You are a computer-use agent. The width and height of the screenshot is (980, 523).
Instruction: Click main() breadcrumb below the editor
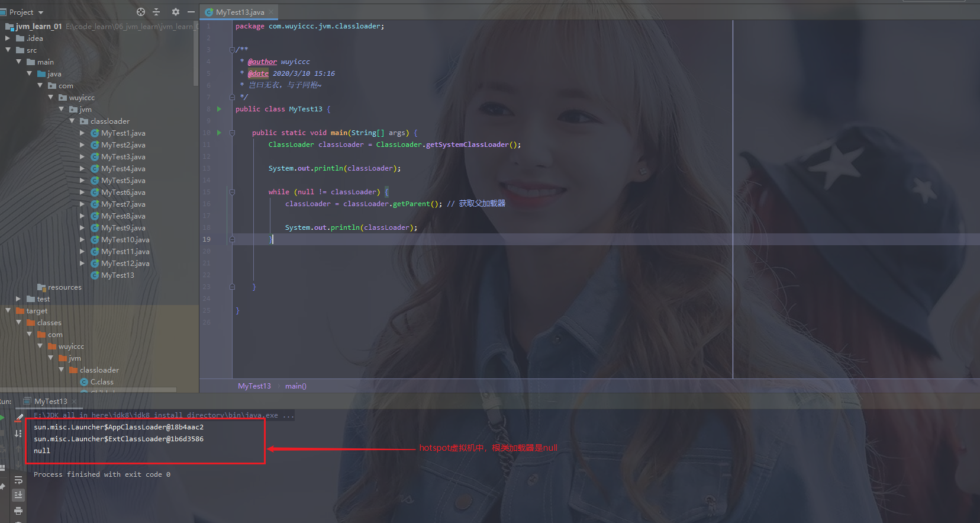pos(296,386)
